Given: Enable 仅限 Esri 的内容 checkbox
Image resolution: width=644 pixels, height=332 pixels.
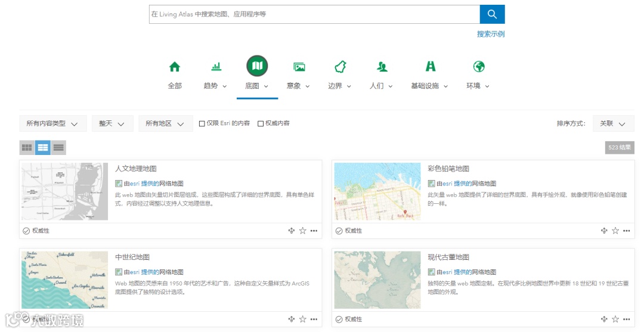Looking at the screenshot, I should pyautogui.click(x=202, y=123).
